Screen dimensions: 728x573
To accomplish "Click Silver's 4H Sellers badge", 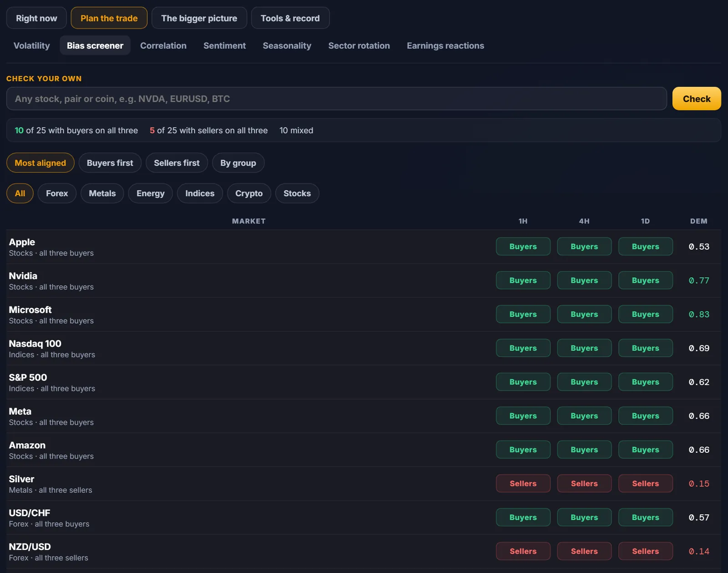I will [x=584, y=483].
